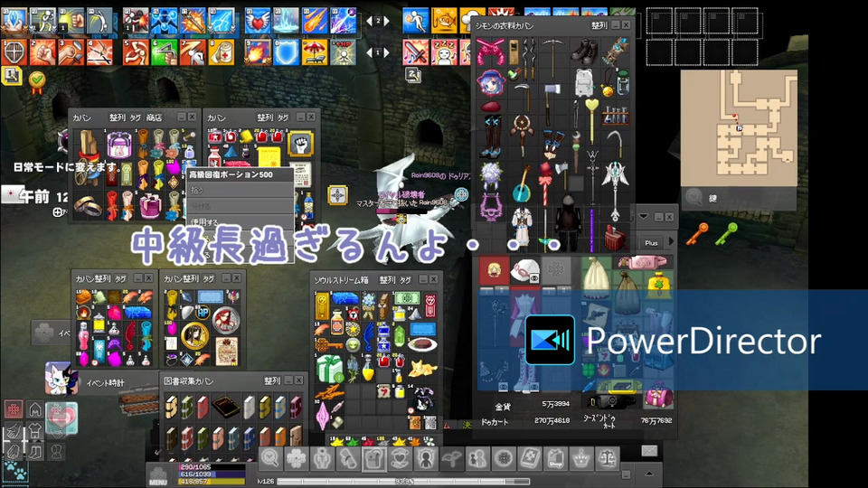
Task: Choose 使用する in the potion context menu
Action: [240, 222]
